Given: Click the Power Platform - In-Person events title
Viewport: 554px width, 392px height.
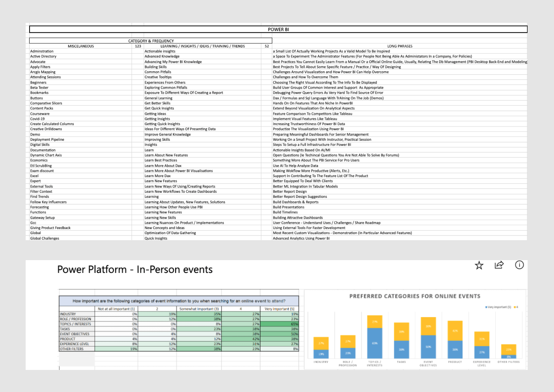Looking at the screenshot, I should click(135, 269).
